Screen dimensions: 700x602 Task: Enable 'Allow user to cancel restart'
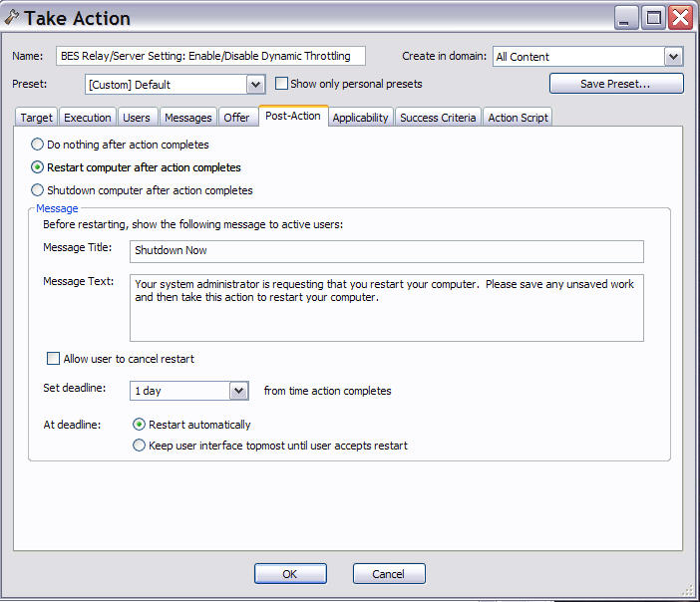click(54, 359)
